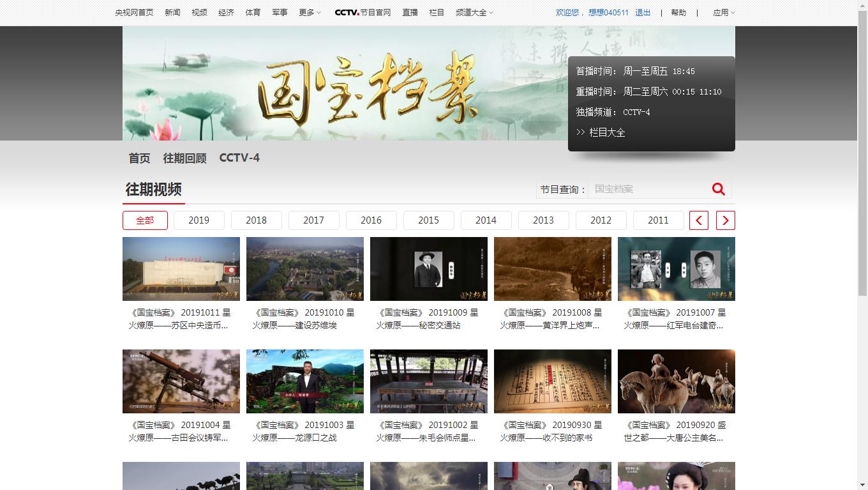Open the 应用 dropdown menu
Image resolution: width=868 pixels, height=490 pixels.
tap(724, 12)
